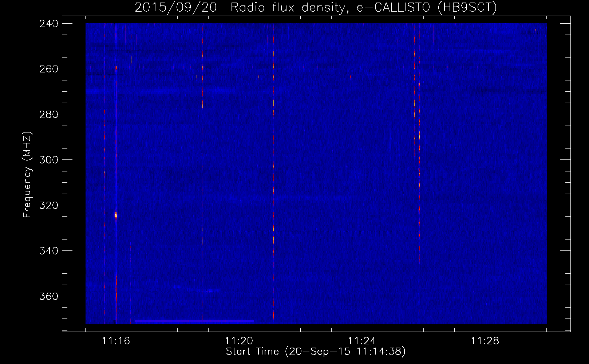Click the 240 frequency tick label

49,24
